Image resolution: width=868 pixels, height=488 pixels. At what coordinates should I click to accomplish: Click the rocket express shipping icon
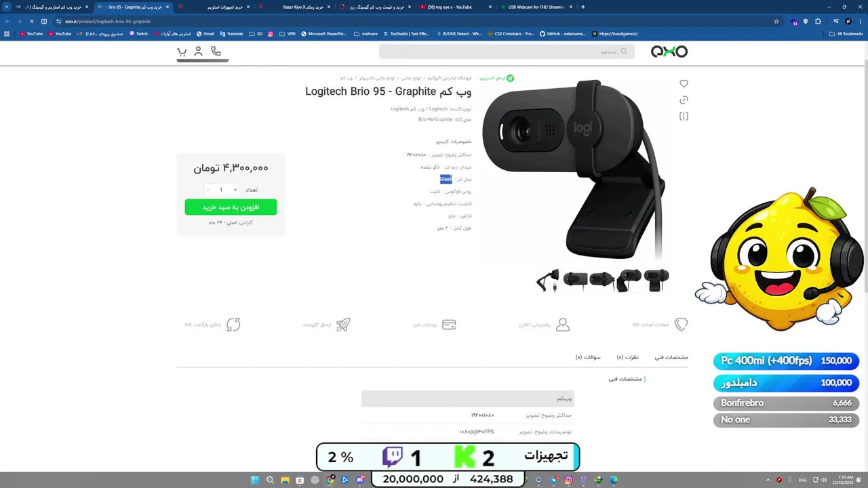click(x=343, y=325)
